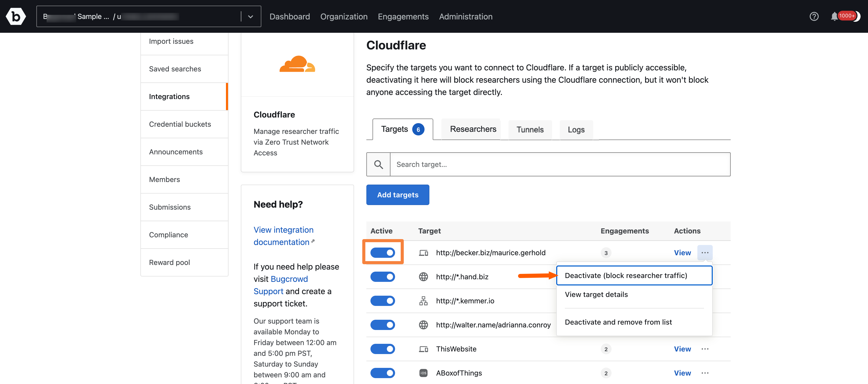The image size is (868, 384).
Task: Click the Target column header
Action: point(429,231)
